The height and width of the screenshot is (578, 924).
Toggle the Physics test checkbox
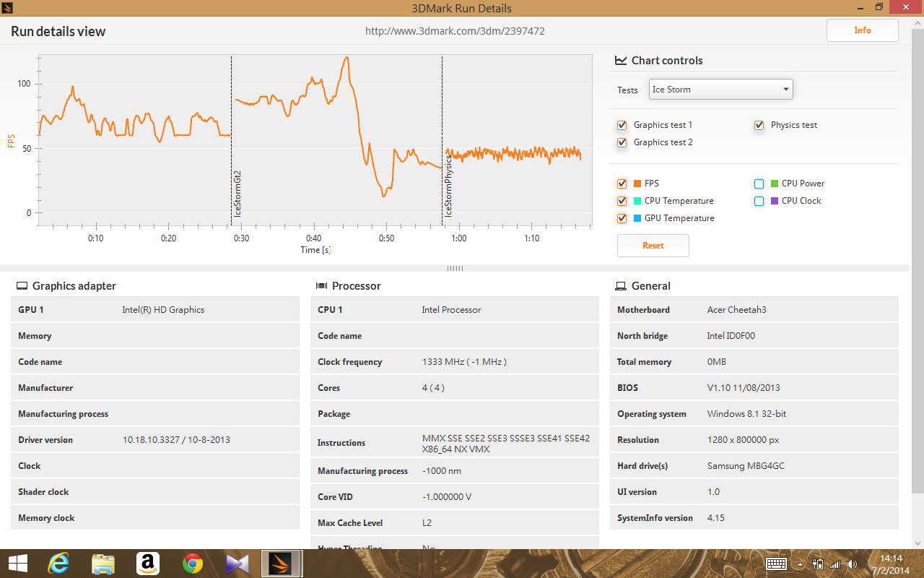tap(759, 125)
